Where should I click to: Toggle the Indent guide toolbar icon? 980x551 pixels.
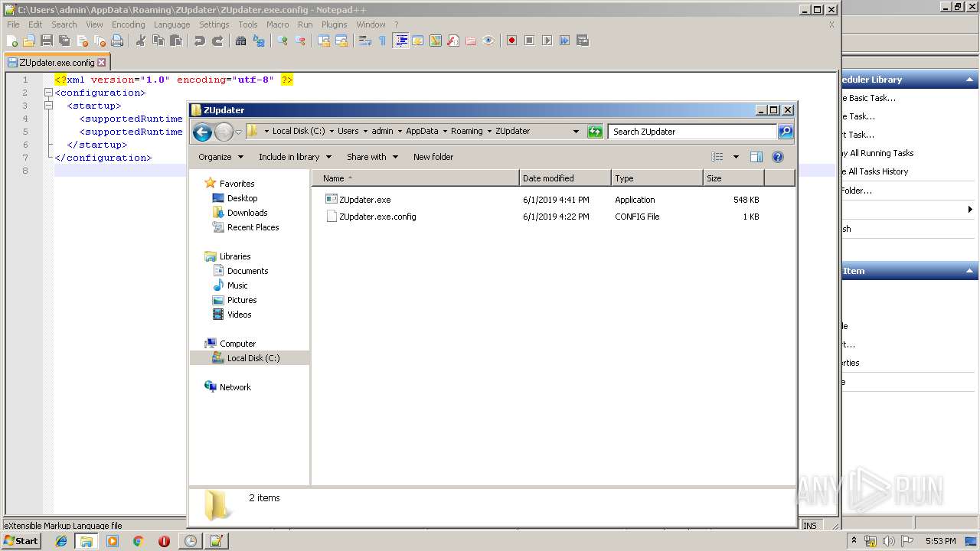pyautogui.click(x=400, y=41)
